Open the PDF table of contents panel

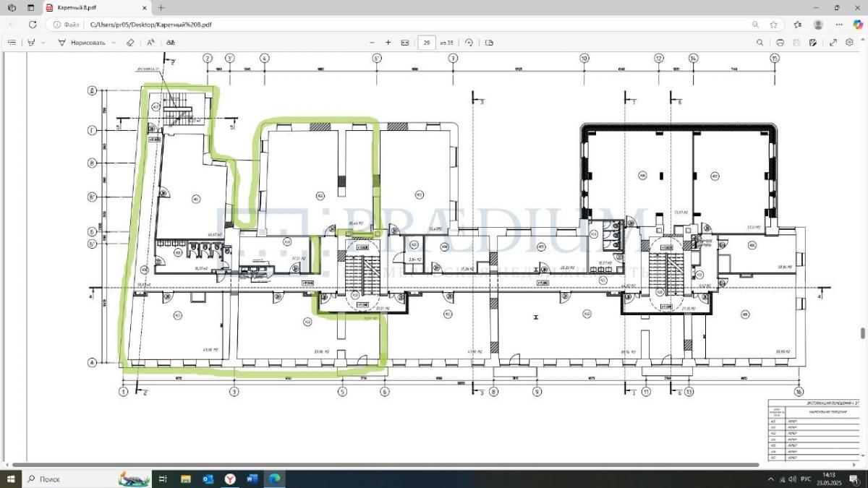point(12,43)
